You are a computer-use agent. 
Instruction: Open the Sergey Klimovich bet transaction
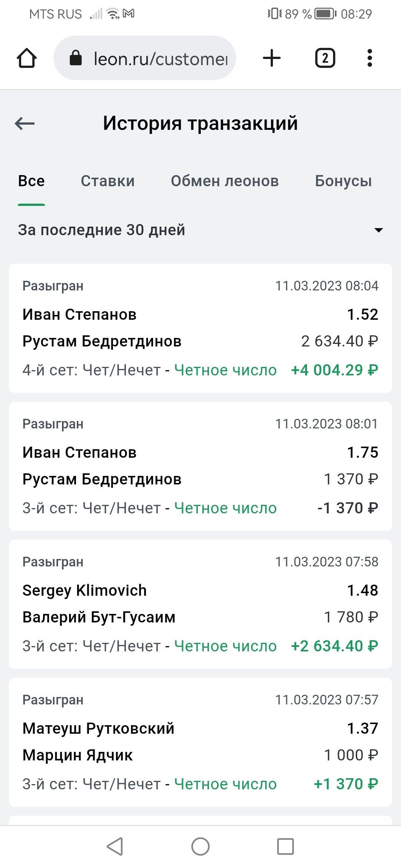pyautogui.click(x=200, y=604)
